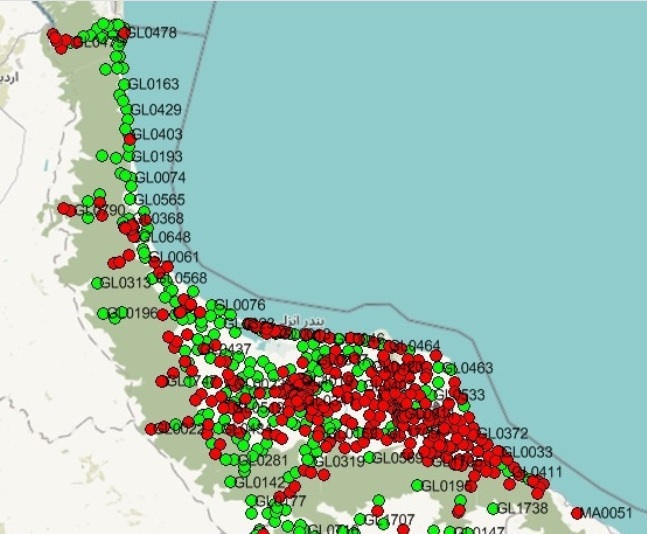Click the green marker labeled GL1738
Image resolution: width=647 pixels, height=534 pixels.
[492, 509]
